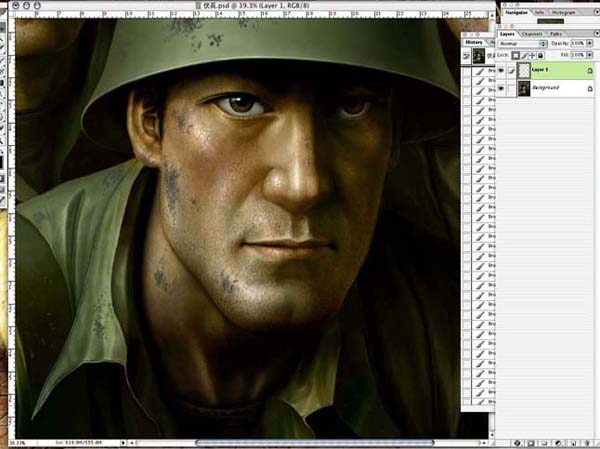Image resolution: width=600 pixels, height=449 pixels.
Task: Select the Layer 1 row by name
Action: coord(540,70)
